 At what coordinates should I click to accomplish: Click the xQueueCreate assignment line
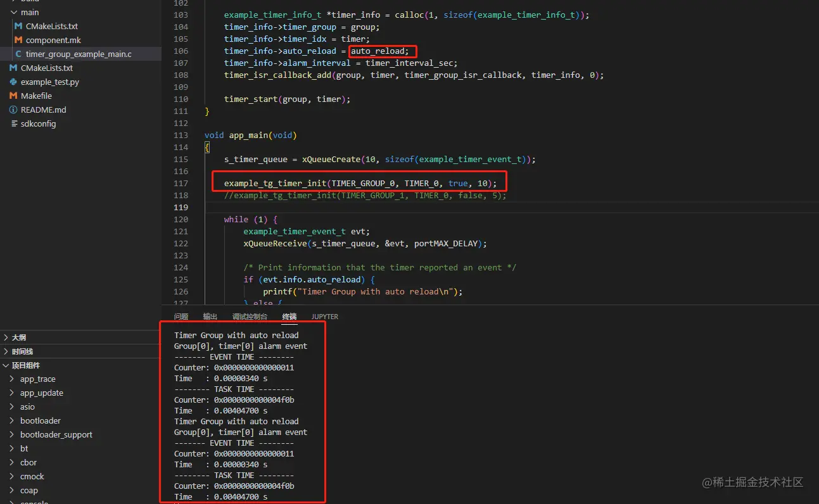tap(380, 160)
